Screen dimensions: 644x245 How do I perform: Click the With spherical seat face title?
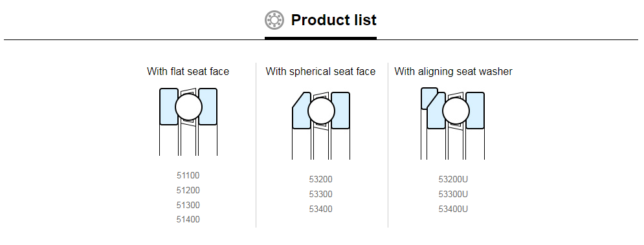[x=321, y=71]
